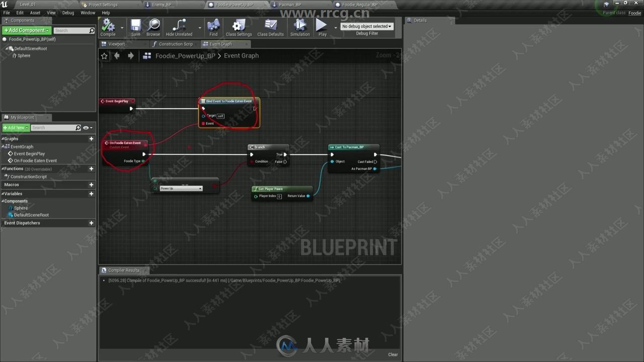Collapse the Variables section
The height and width of the screenshot is (362, 644).
pos(3,194)
